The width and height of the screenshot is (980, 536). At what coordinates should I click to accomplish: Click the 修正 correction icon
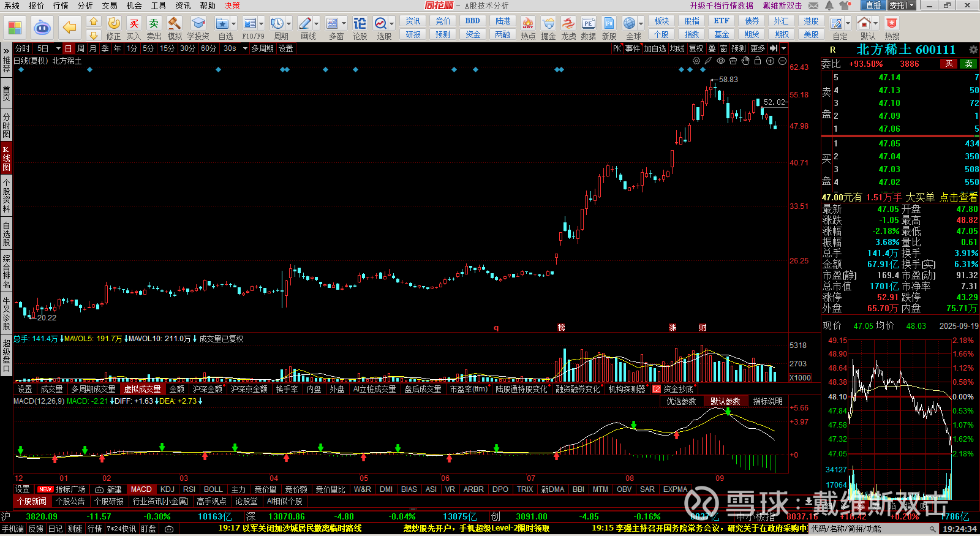pos(114,23)
